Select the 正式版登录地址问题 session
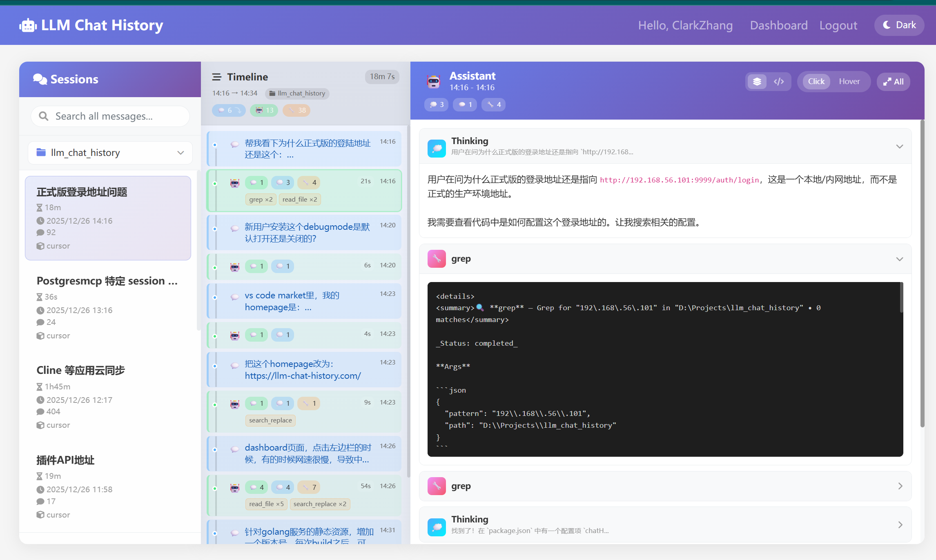The image size is (936, 560). (x=108, y=218)
